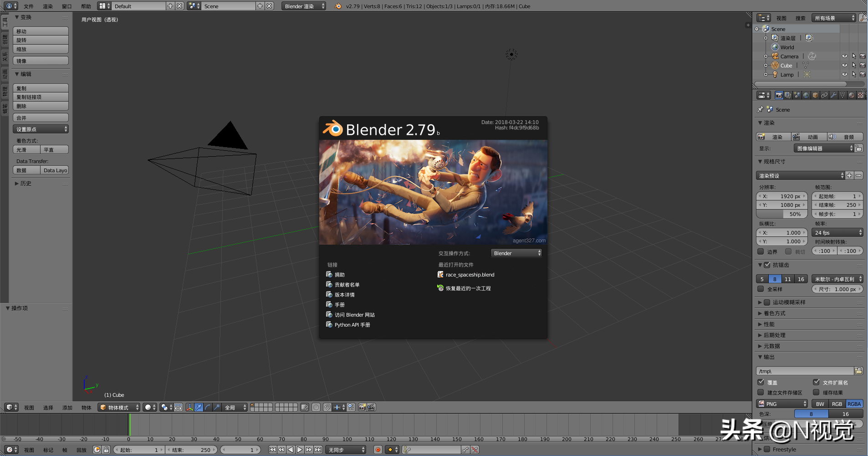Click the output folder browse icon

[858, 371]
